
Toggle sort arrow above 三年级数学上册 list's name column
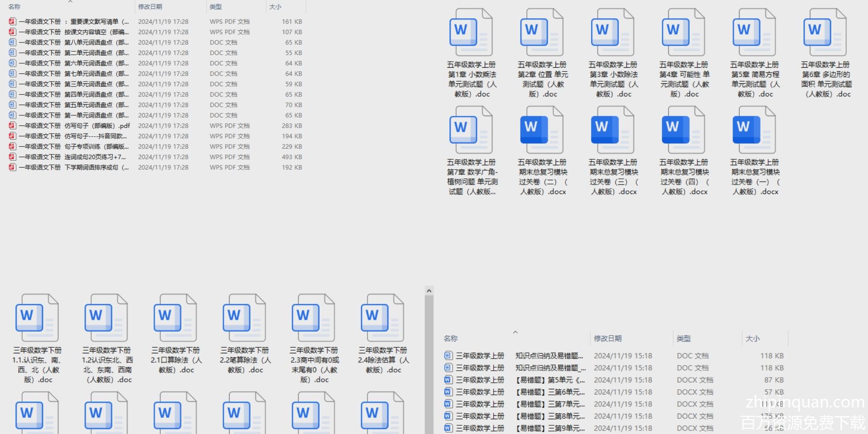(515, 332)
